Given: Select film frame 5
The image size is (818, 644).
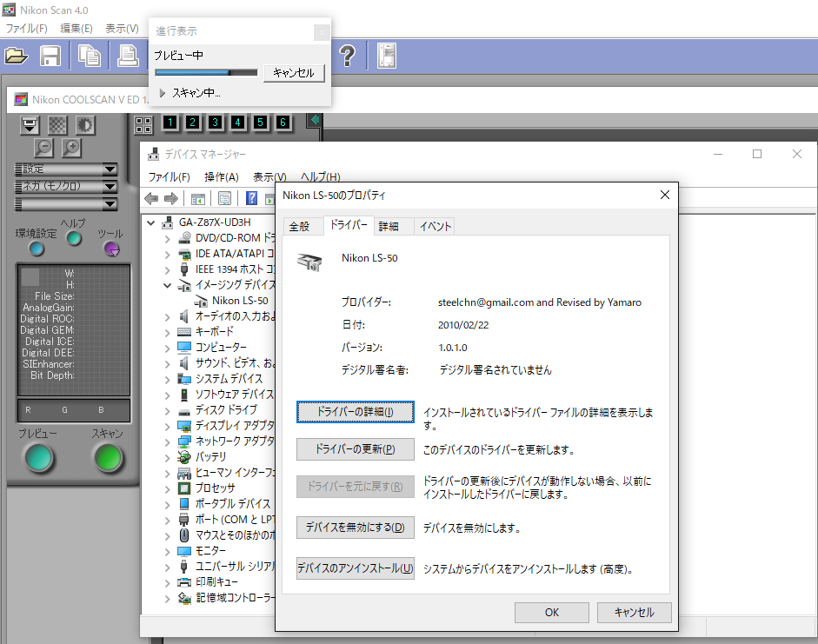Looking at the screenshot, I should [260, 122].
